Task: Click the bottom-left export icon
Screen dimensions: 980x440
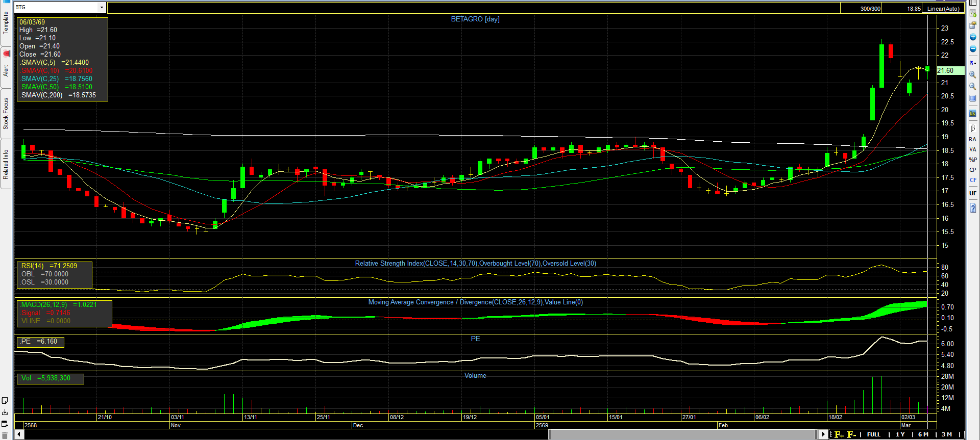Action: 5,424
